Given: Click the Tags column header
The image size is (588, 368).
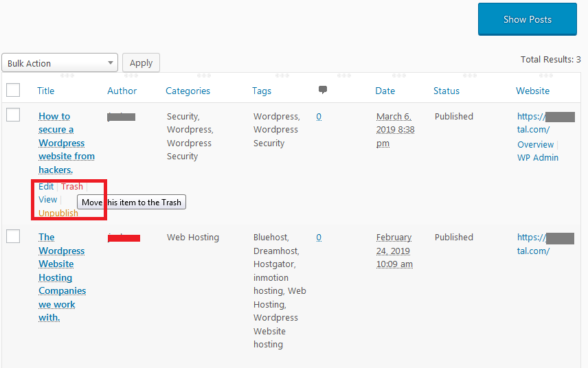Looking at the screenshot, I should (262, 91).
